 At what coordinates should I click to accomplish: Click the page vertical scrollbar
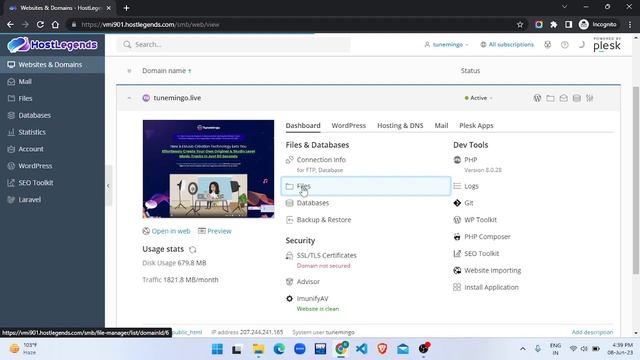636,180
